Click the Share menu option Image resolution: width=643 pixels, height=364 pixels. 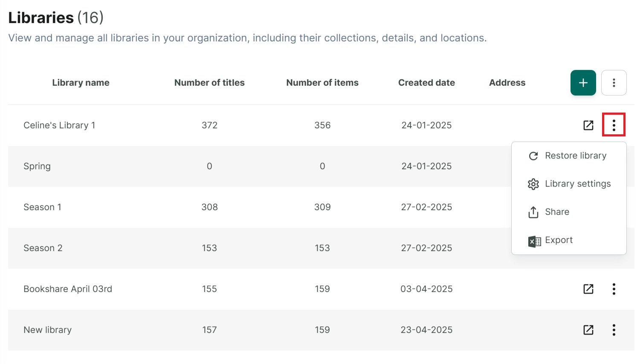569,212
